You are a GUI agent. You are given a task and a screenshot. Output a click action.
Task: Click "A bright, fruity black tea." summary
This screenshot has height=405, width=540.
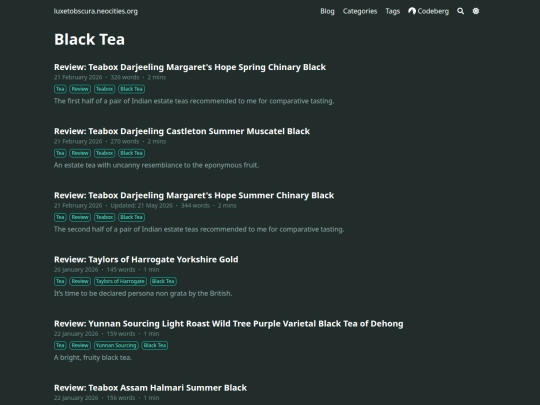pos(93,357)
